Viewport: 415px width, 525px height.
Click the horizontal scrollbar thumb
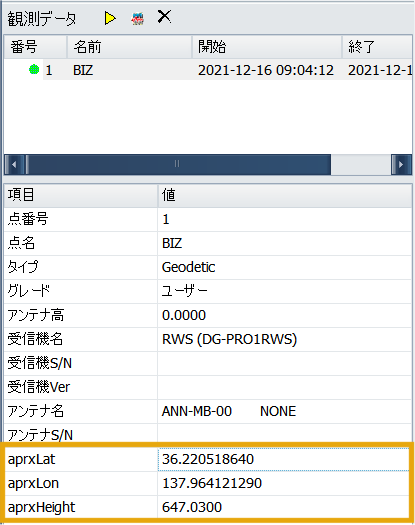178,164
